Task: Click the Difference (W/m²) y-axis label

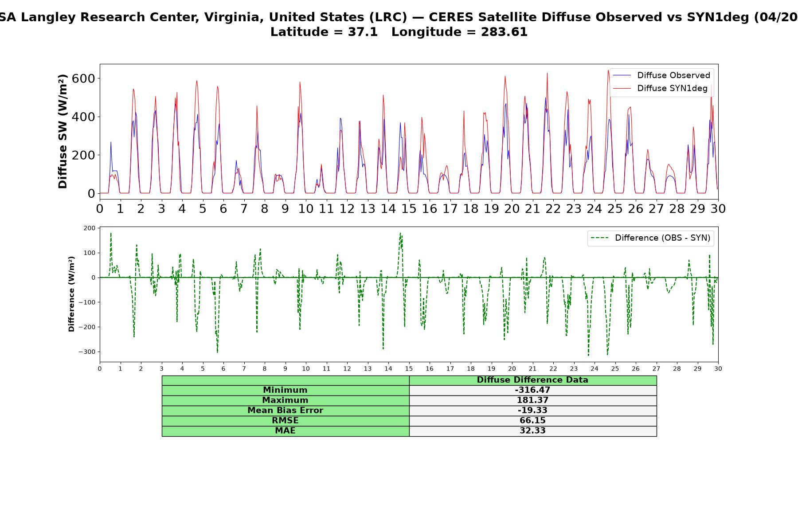Action: (71, 294)
